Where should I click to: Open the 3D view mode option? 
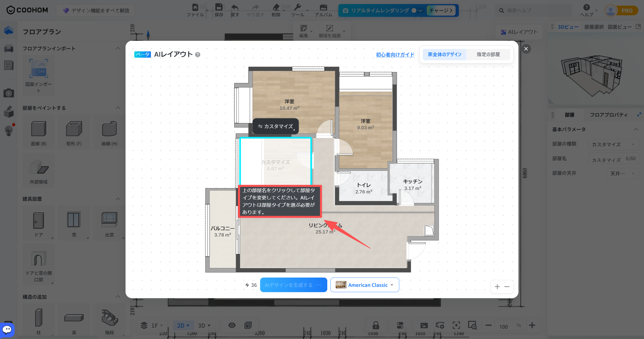pos(204,325)
